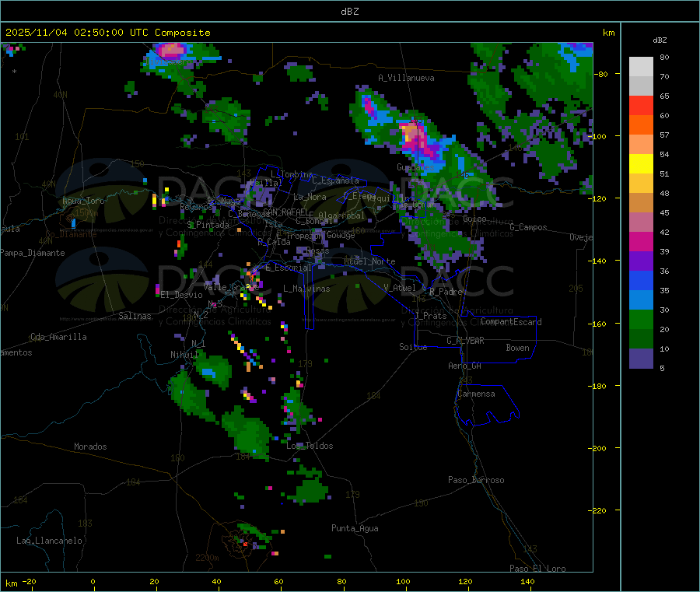Viewport: 700px width, 592px height.
Task: Select the El_Desvio map label
Action: [181, 295]
